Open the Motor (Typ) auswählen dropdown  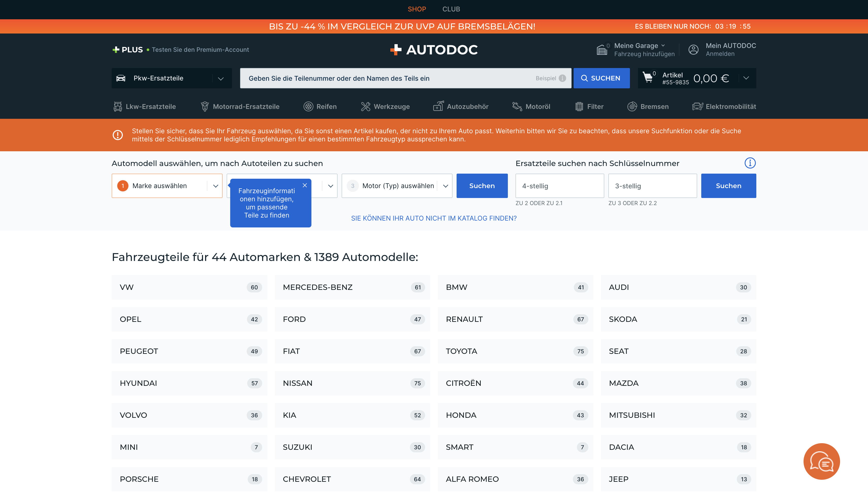397,186
